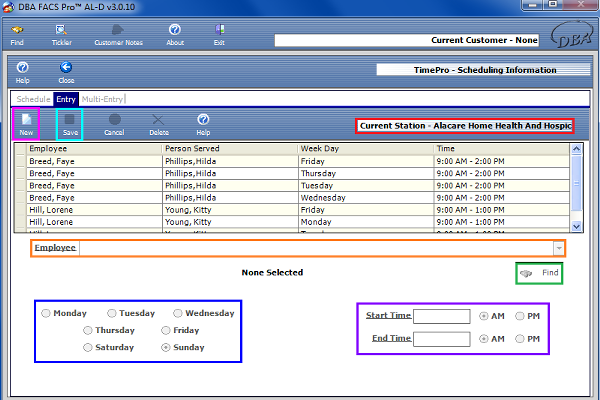Click the grid scrollbar down arrow

pyautogui.click(x=576, y=227)
